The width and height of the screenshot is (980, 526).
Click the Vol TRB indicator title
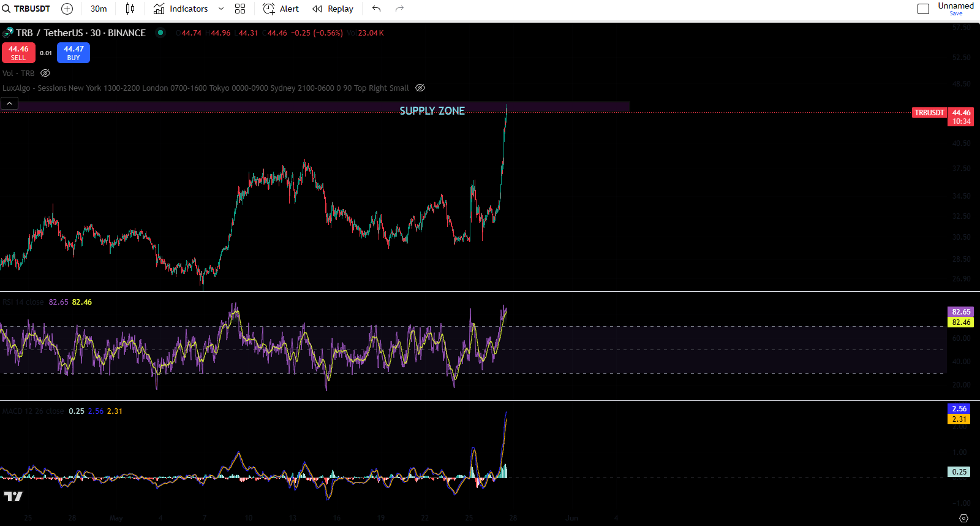point(18,73)
